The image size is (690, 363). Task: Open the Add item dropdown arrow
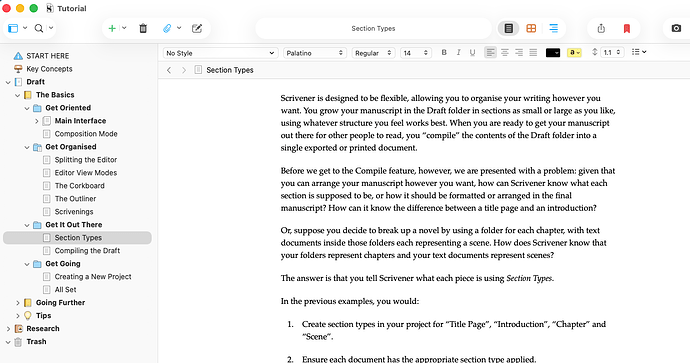124,28
